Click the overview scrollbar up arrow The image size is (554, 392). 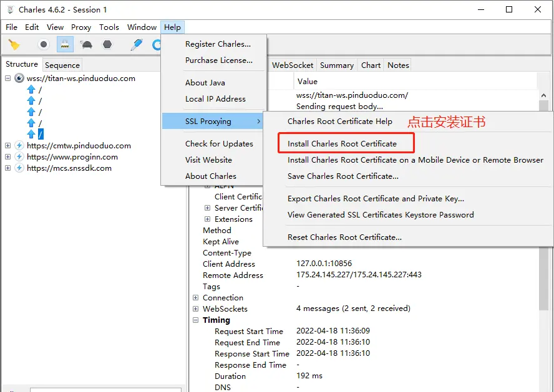[543, 95]
